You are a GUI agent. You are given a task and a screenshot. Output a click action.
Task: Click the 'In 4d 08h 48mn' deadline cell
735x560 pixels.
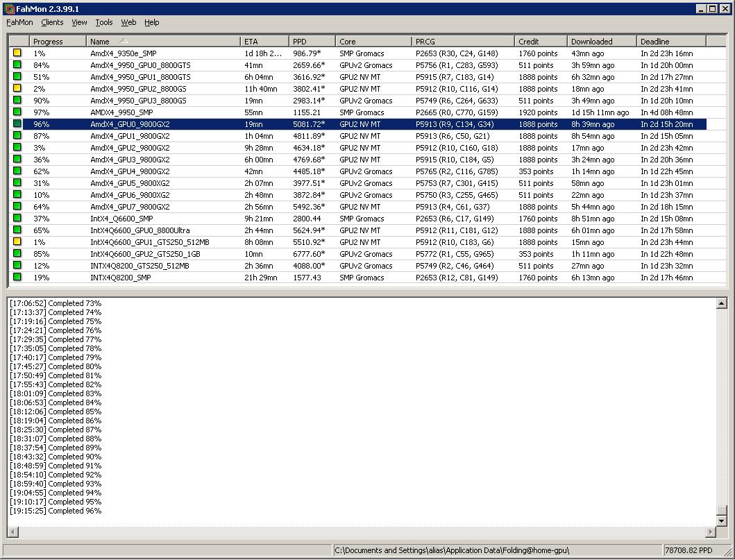click(666, 112)
